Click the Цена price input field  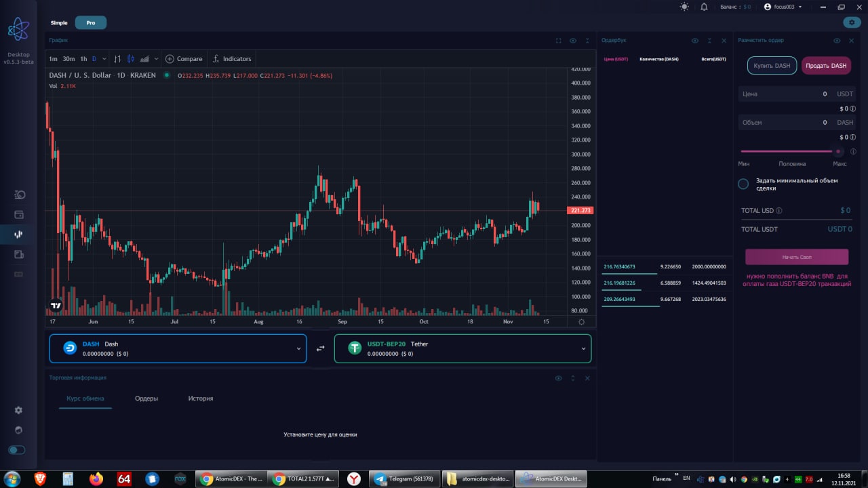click(797, 94)
